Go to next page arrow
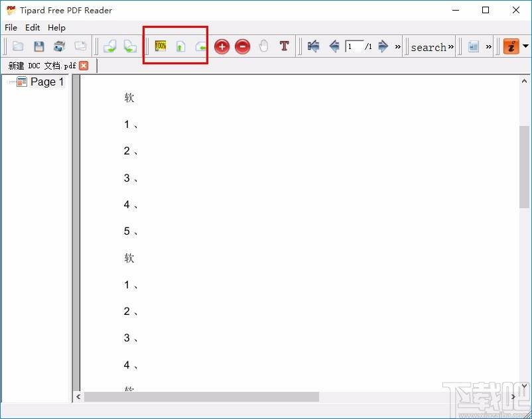532x419 pixels. 383,46
